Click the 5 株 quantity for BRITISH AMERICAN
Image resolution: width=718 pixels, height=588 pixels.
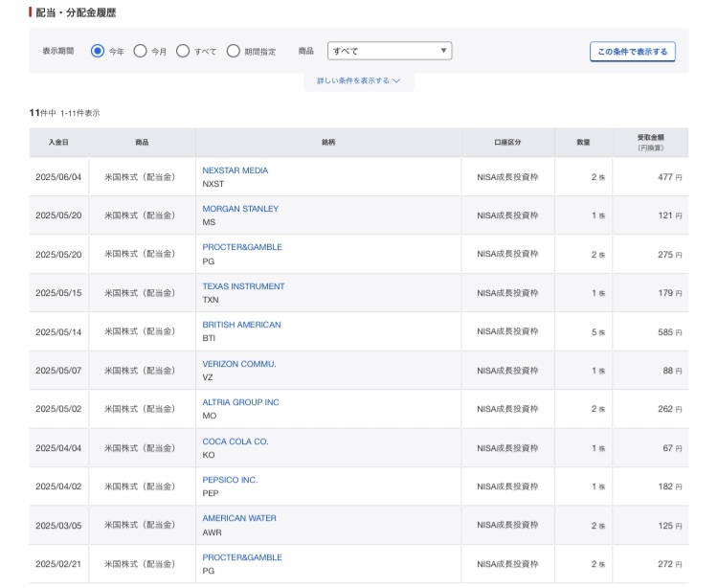[x=598, y=332]
